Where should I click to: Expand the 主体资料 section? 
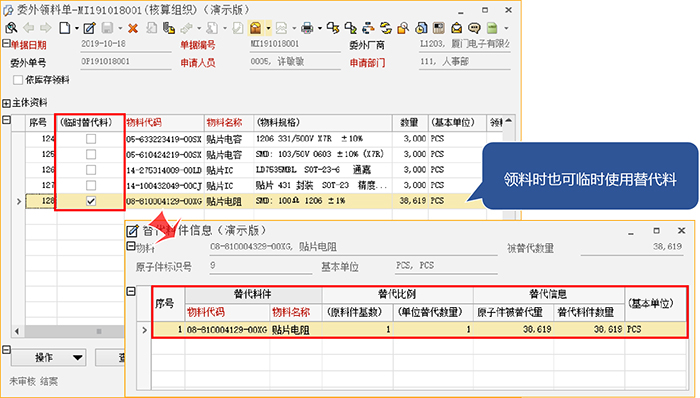click(x=6, y=103)
